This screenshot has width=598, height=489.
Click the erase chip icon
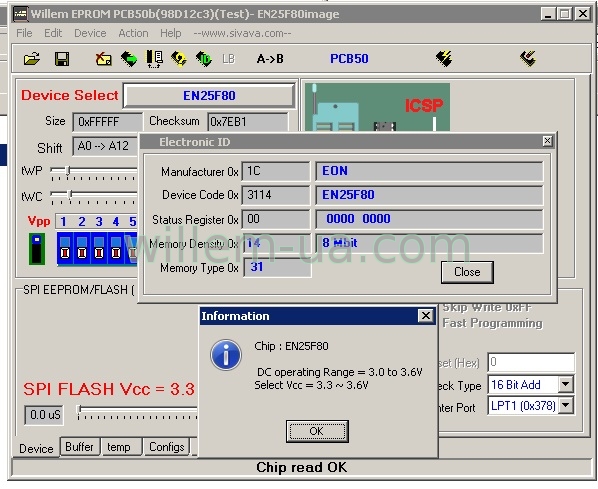tap(103, 59)
